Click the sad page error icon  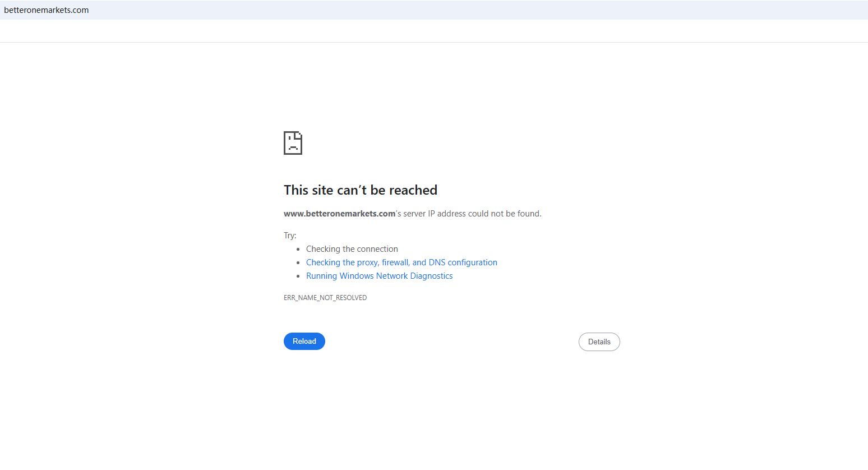point(293,143)
